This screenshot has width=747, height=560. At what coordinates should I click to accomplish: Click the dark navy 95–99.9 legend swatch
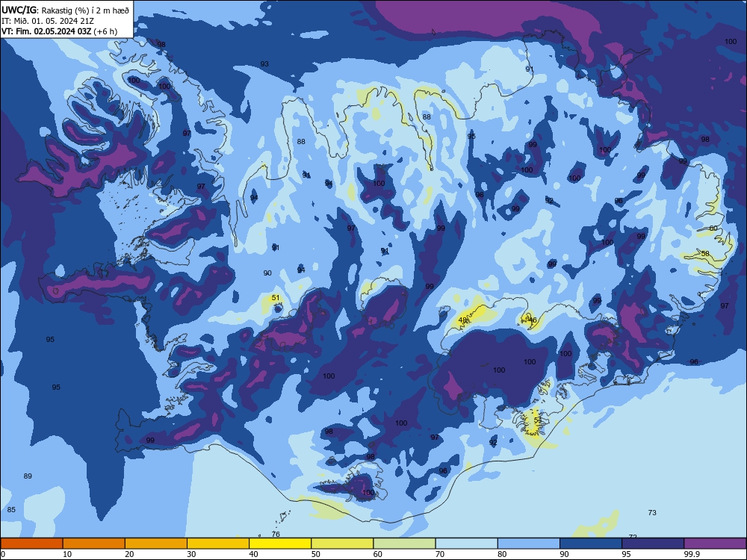coord(653,544)
